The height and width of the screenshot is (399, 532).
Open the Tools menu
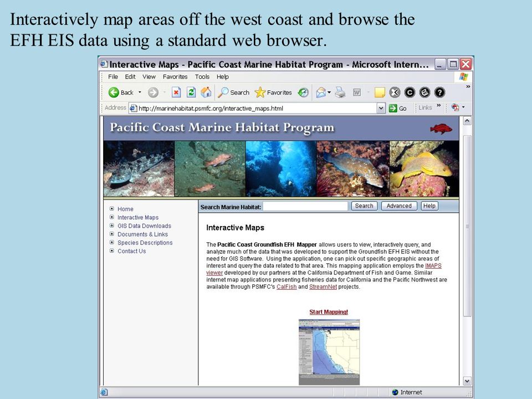[202, 76]
